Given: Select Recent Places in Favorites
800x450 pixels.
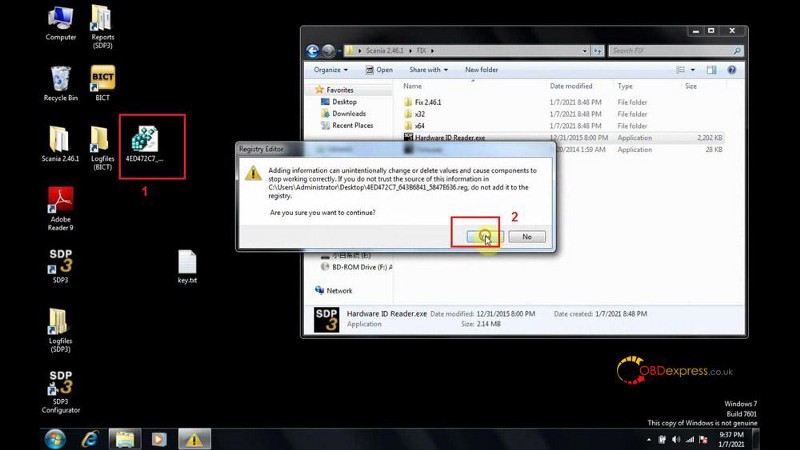Looking at the screenshot, I should (x=353, y=126).
